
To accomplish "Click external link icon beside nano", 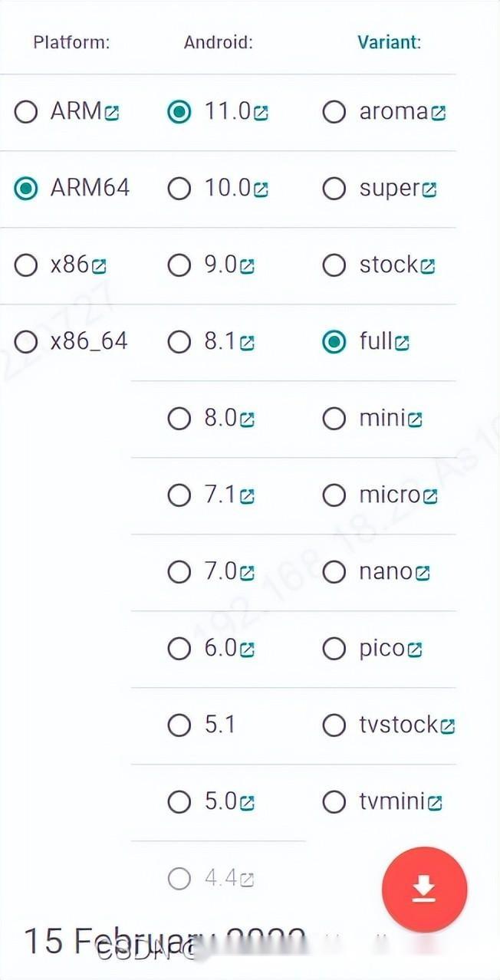I will pos(423,573).
